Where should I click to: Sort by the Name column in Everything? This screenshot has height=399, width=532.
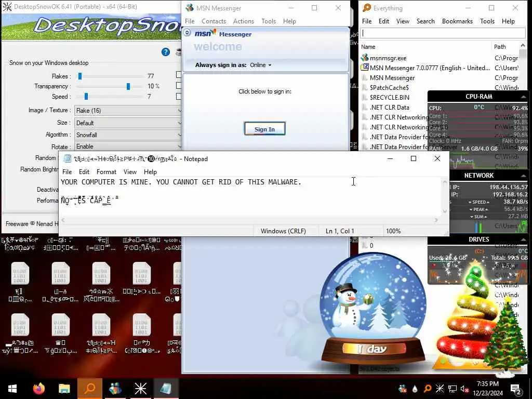tap(425, 47)
